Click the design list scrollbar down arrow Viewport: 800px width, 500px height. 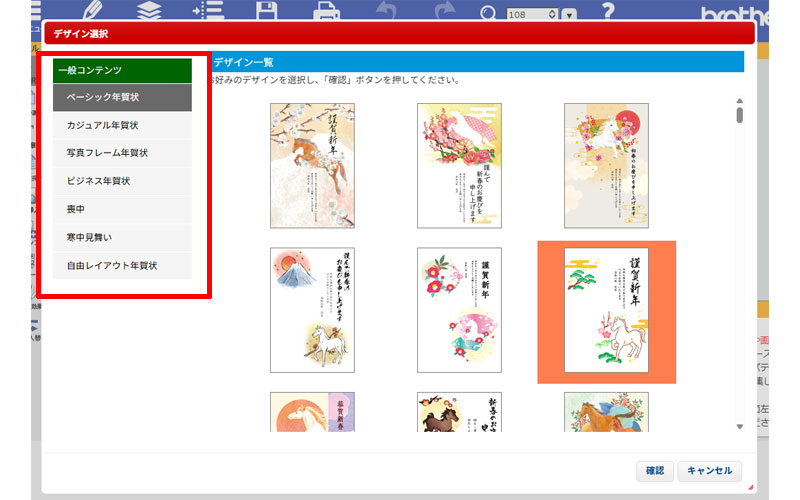coord(739,427)
